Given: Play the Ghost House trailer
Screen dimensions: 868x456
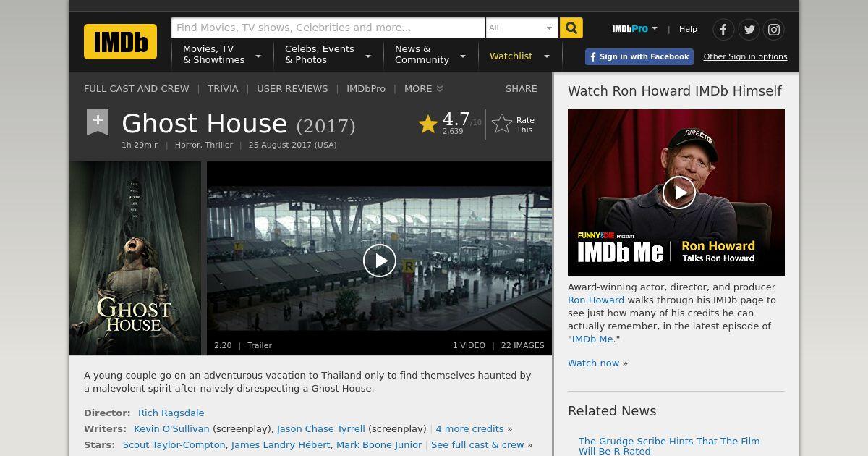Looking at the screenshot, I should [x=380, y=261].
